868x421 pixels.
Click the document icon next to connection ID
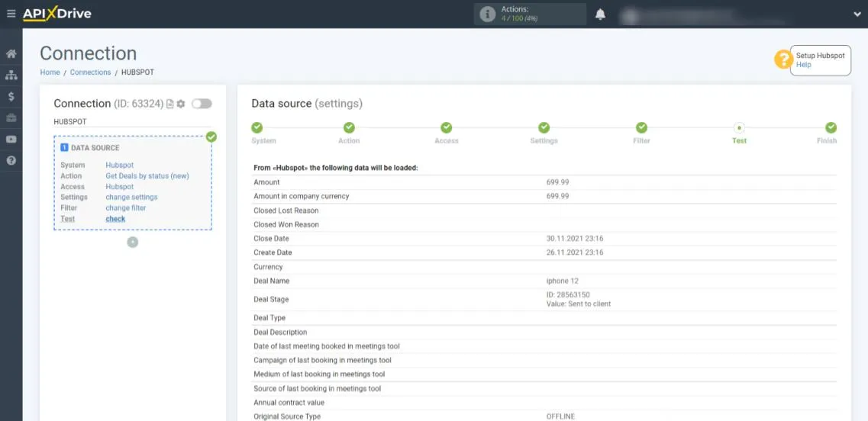pyautogui.click(x=170, y=104)
